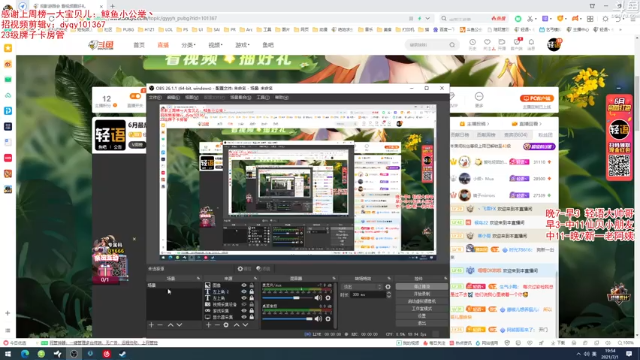Open the 编辑(E) menu in OBS

[x=173, y=98]
